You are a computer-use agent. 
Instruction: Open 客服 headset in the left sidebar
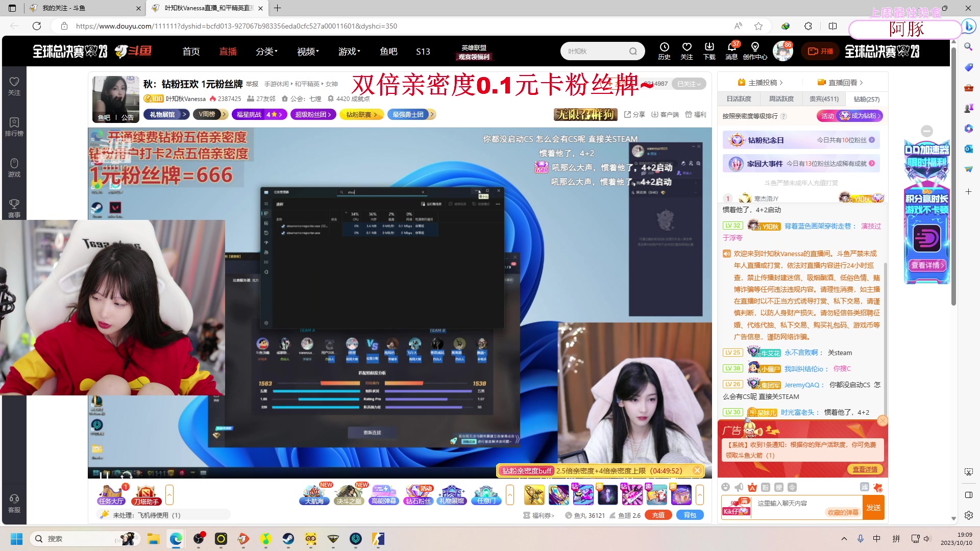14,503
